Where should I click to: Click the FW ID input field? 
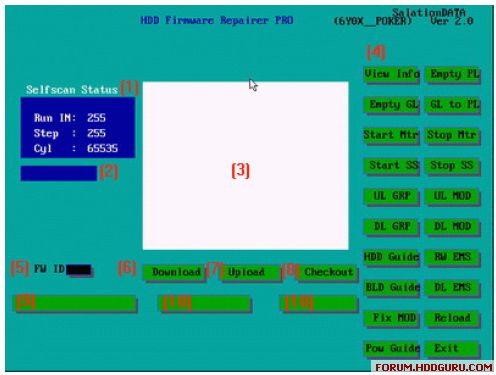[79, 270]
